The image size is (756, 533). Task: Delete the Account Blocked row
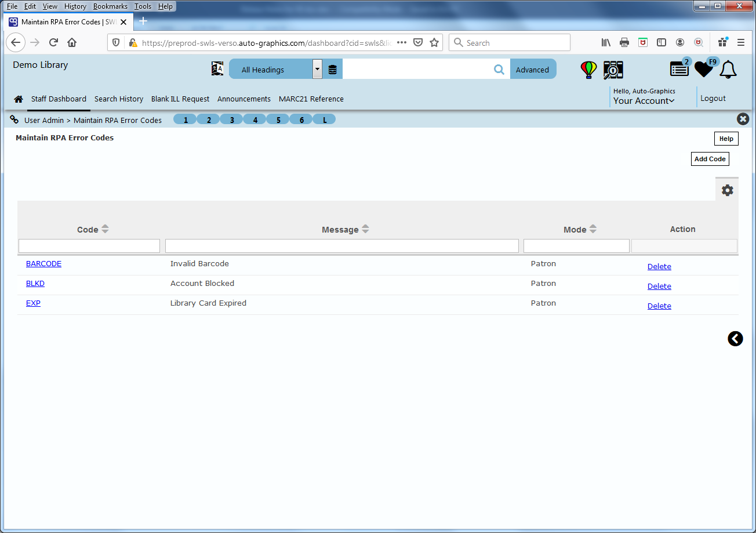click(x=659, y=287)
